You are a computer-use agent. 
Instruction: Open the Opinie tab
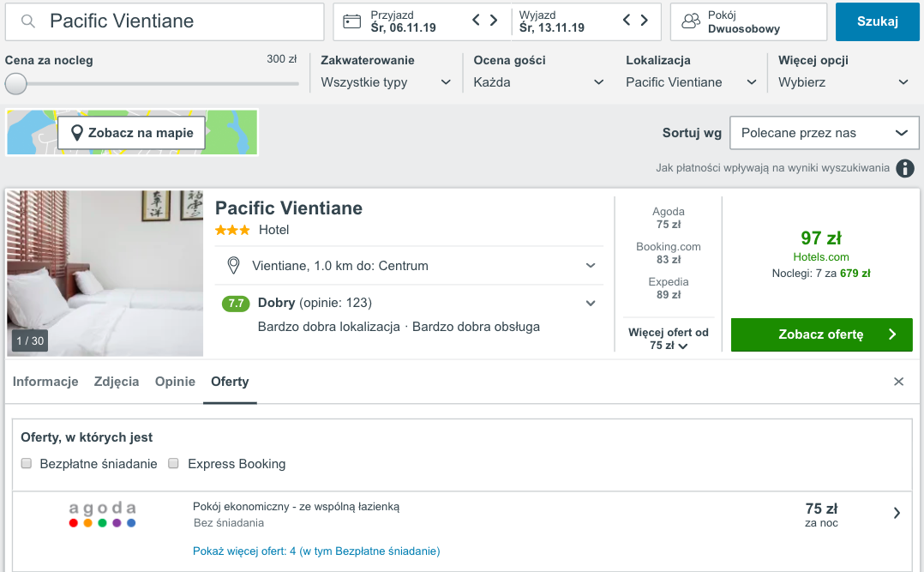175,382
